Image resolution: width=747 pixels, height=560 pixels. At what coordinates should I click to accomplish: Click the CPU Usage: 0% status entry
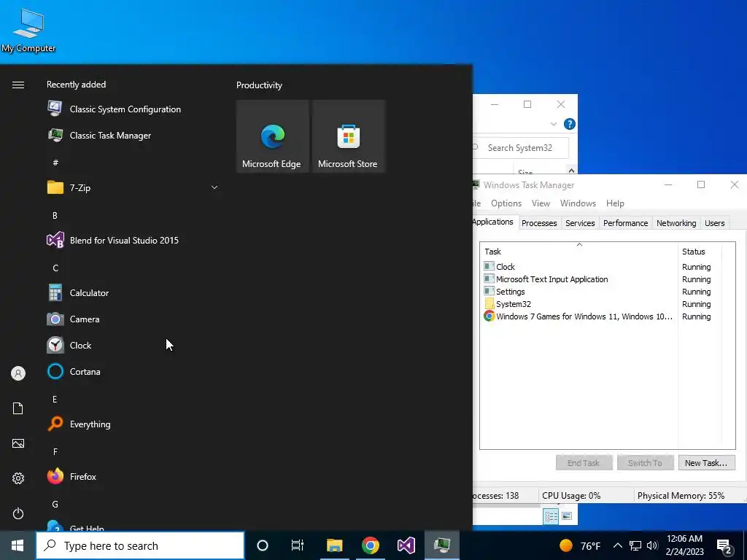click(x=571, y=496)
